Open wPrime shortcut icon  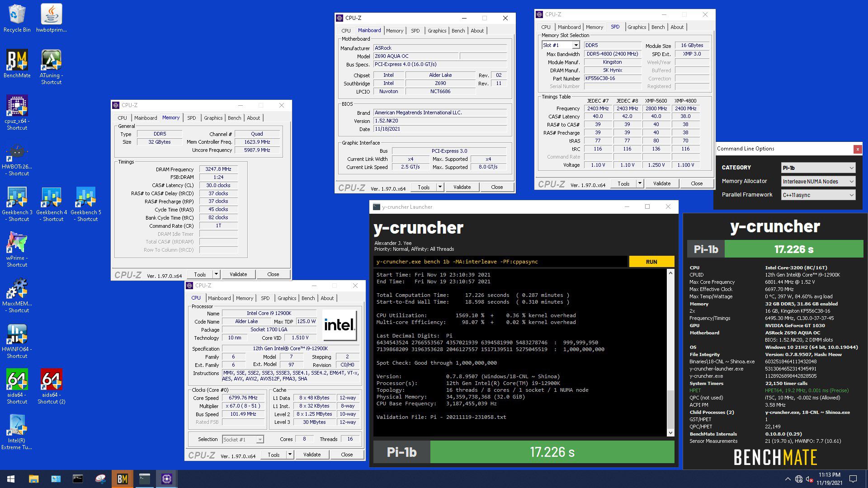pos(17,249)
